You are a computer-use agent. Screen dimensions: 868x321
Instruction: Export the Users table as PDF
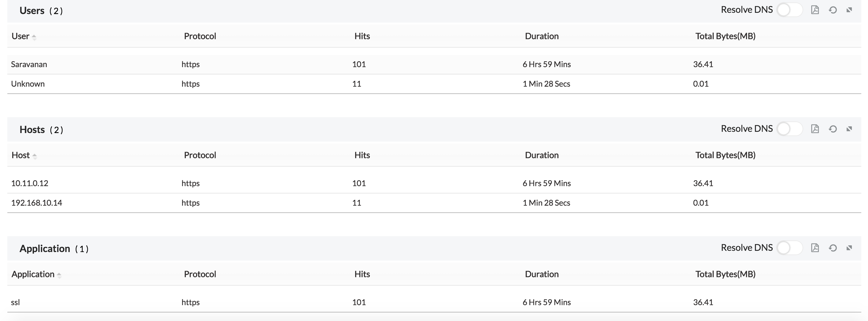pyautogui.click(x=815, y=10)
